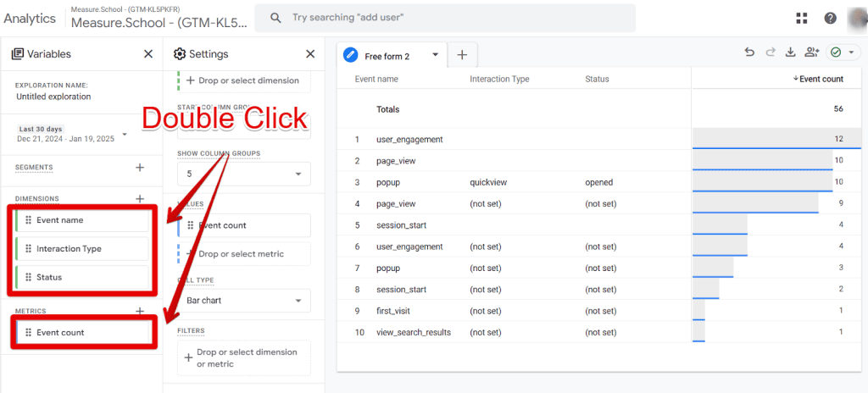Click the Variables panel icon
Image resolution: width=868 pixels, height=393 pixels.
pyautogui.click(x=18, y=53)
